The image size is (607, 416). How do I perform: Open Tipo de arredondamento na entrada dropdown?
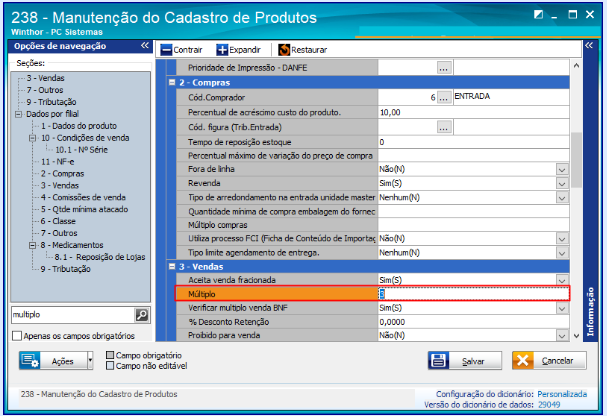pyautogui.click(x=562, y=198)
